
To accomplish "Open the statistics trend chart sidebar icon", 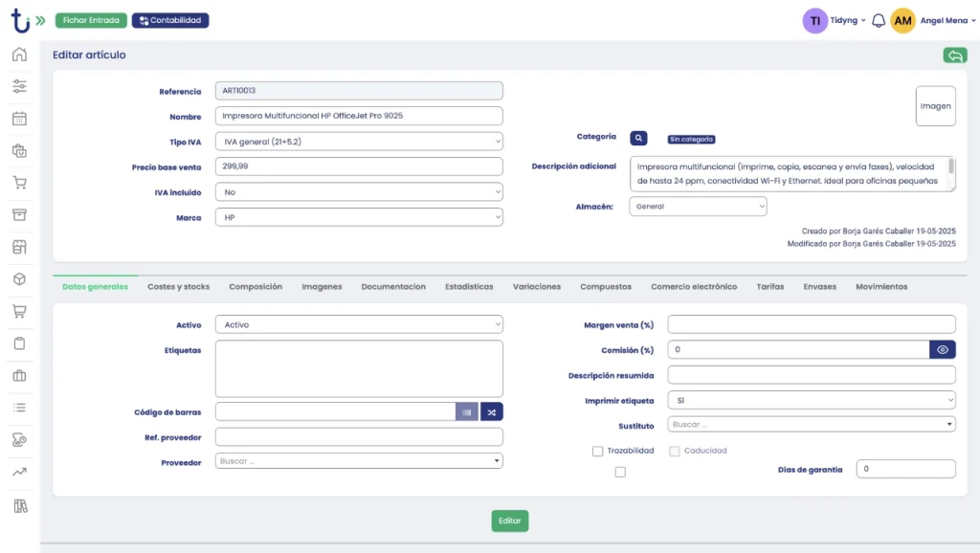I will pyautogui.click(x=19, y=472).
